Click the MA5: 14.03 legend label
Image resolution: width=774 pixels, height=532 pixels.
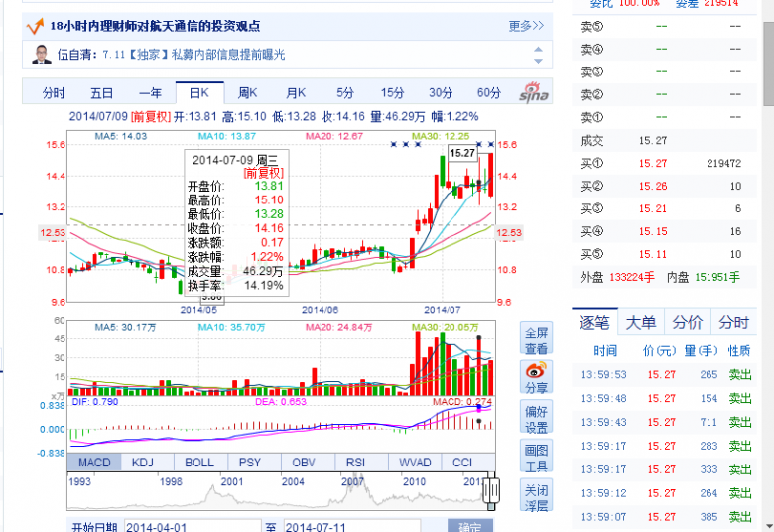pos(120,136)
